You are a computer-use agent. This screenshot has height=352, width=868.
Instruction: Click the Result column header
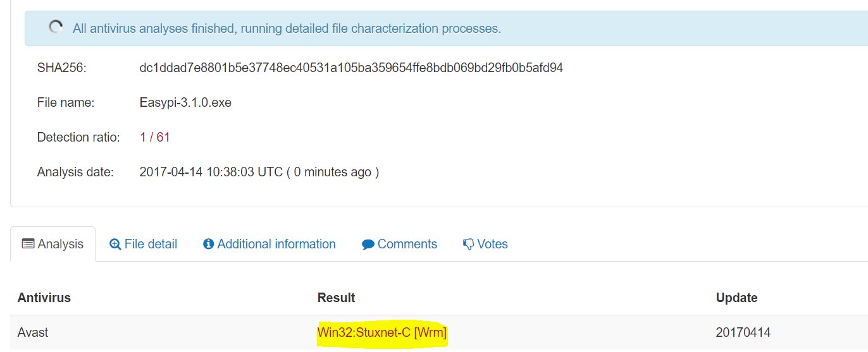[x=337, y=298]
